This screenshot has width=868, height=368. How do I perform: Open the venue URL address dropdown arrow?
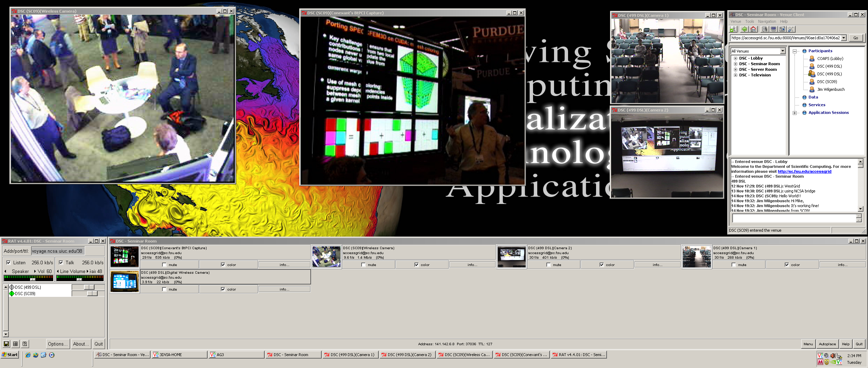pyautogui.click(x=844, y=38)
